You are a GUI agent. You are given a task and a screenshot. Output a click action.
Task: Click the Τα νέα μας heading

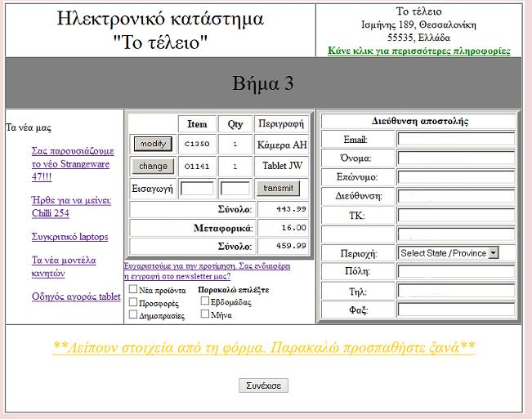(29, 127)
